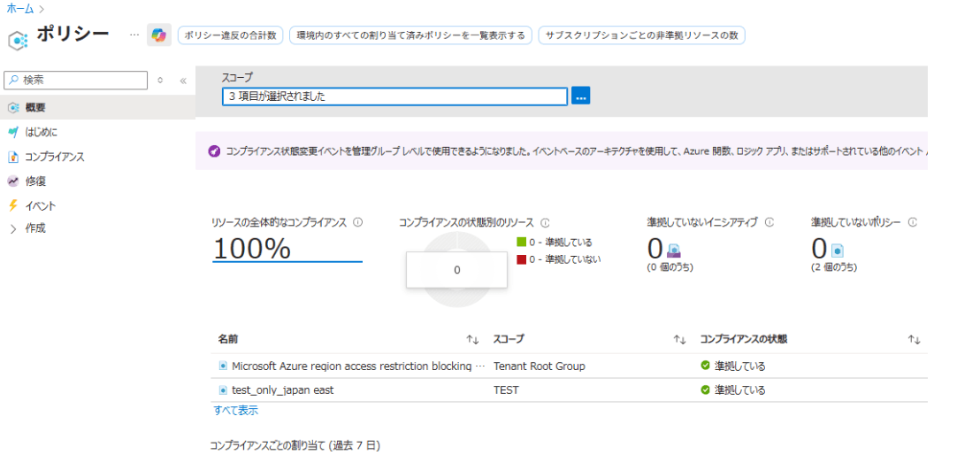The image size is (980, 455).
Task: Expand the 作成 section in sidebar
Action: tap(13, 228)
